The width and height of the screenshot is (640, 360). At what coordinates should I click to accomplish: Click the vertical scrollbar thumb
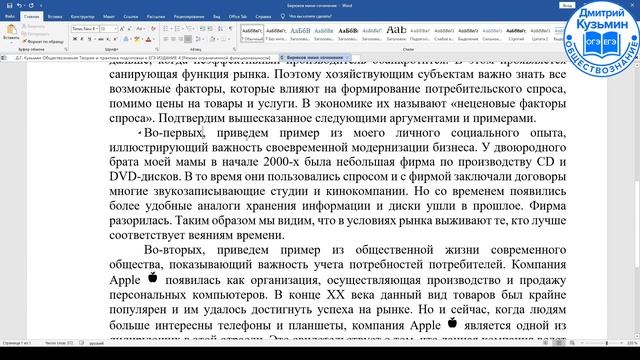click(x=637, y=224)
